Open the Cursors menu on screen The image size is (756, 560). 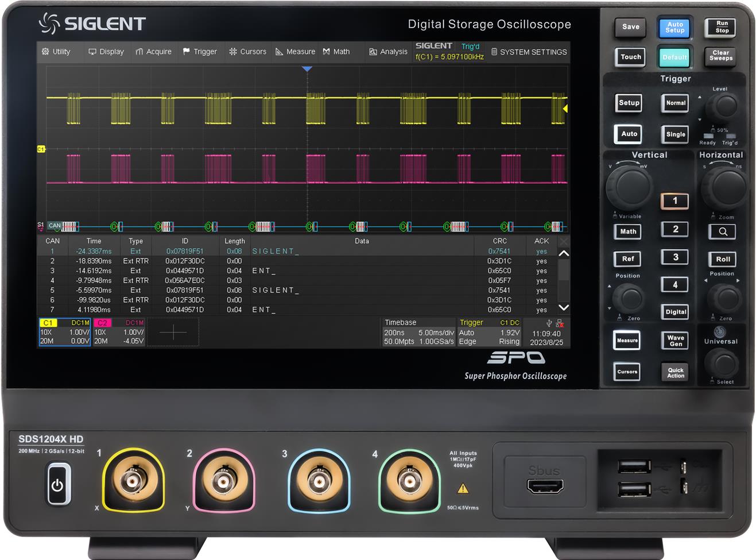coord(247,52)
